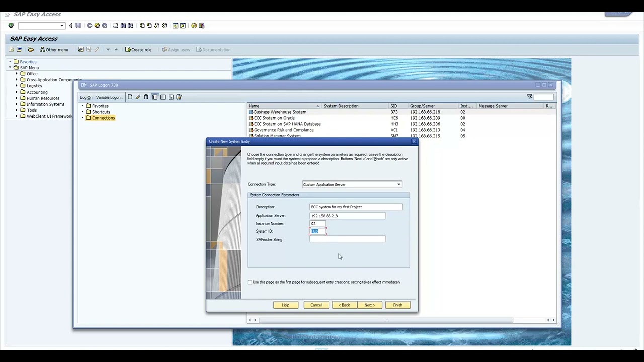Viewport: 644px width, 362px height.
Task: Expand the Accounting folder
Action: (16, 92)
